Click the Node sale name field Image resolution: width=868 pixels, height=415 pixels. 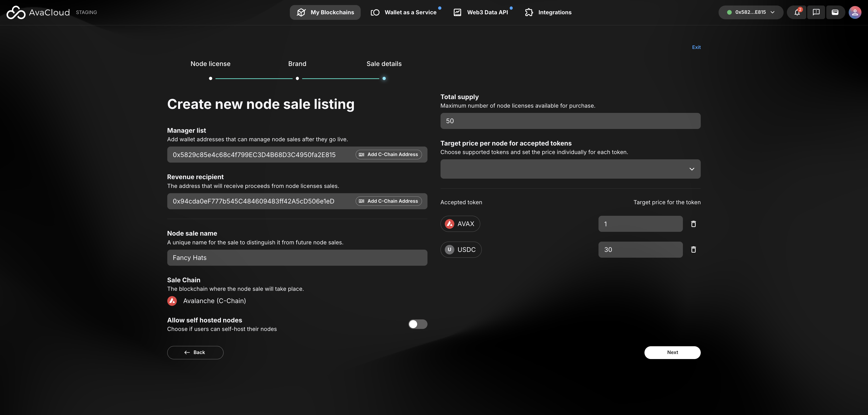click(297, 258)
